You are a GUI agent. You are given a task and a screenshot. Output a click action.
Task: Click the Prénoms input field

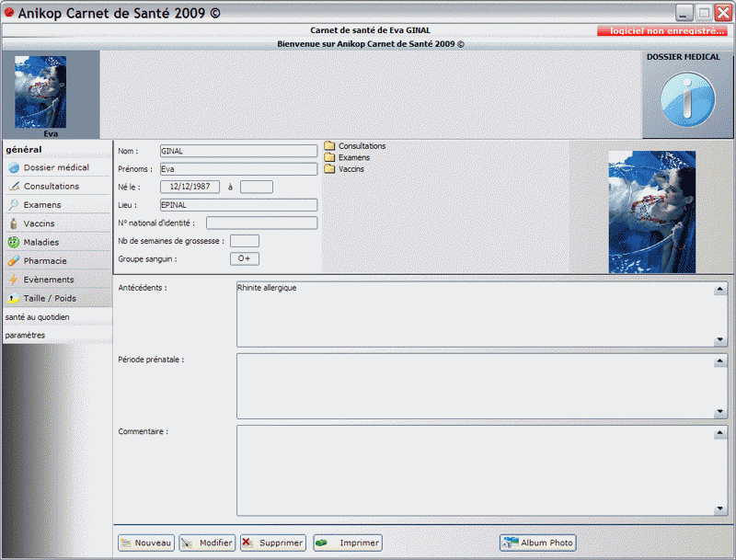point(239,169)
